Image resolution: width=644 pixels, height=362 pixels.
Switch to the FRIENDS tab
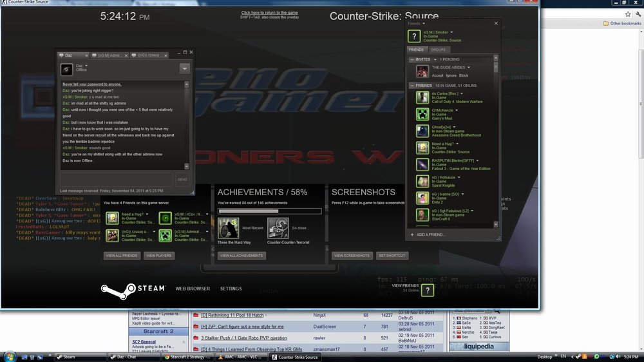[x=416, y=50]
